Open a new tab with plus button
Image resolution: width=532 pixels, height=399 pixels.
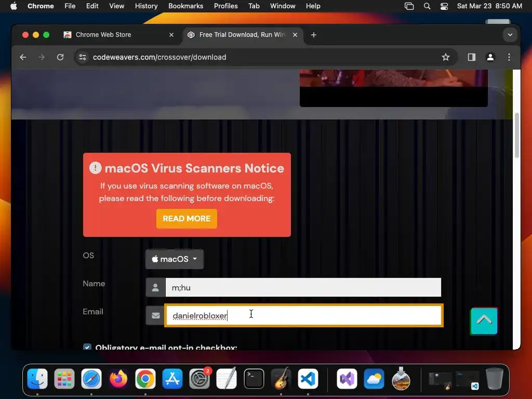(313, 35)
